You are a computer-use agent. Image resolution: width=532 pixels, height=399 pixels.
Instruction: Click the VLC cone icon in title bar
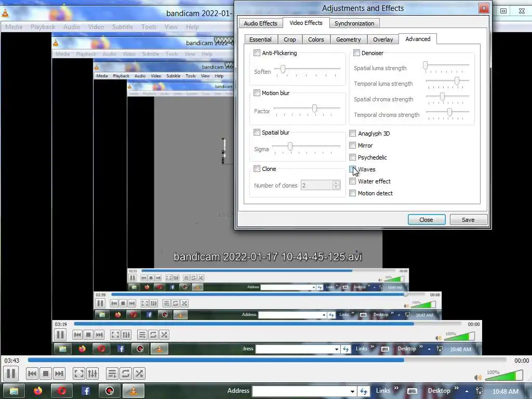[x=5, y=13]
